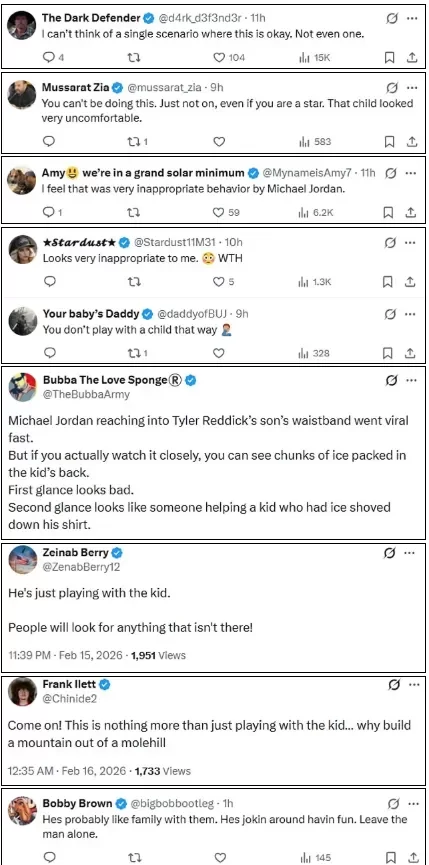Screen dimensions: 429x865
Task: Open three-dot menu on Frank Ilett's tweet
Action: (411, 685)
